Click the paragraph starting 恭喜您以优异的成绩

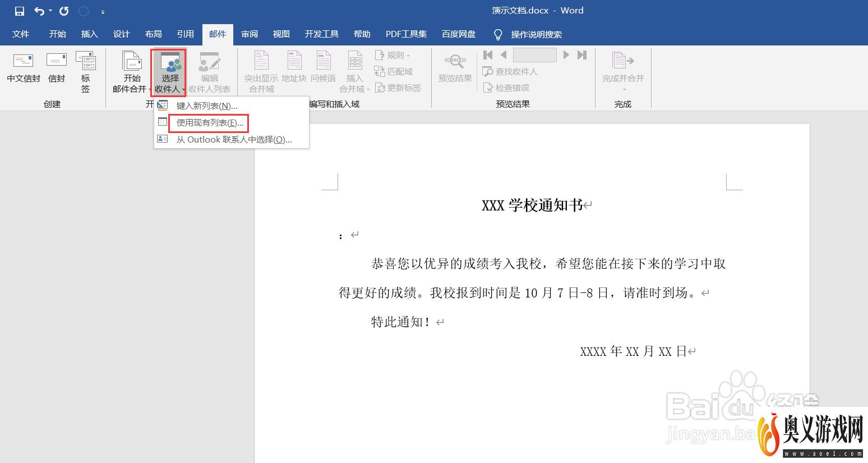[x=532, y=278]
